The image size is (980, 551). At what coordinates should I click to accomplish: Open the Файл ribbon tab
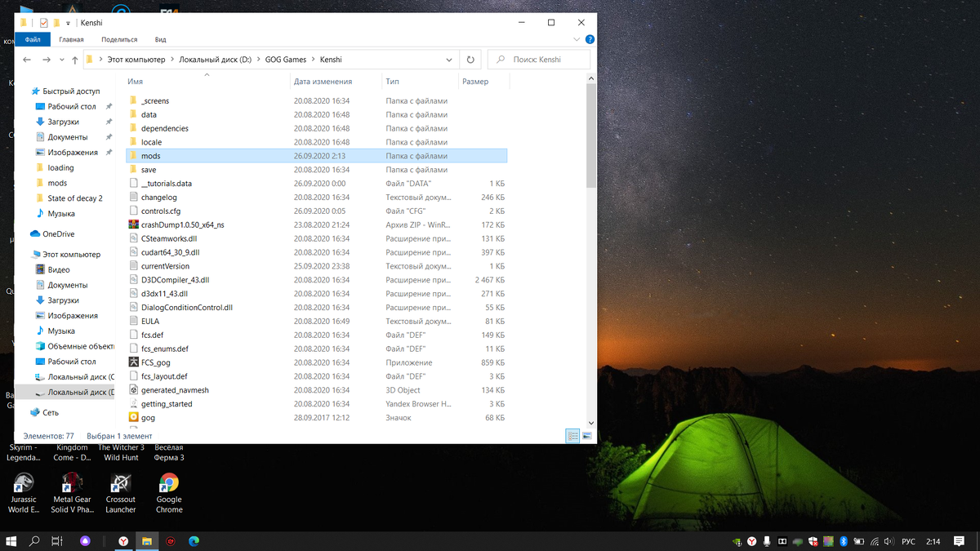click(33, 39)
